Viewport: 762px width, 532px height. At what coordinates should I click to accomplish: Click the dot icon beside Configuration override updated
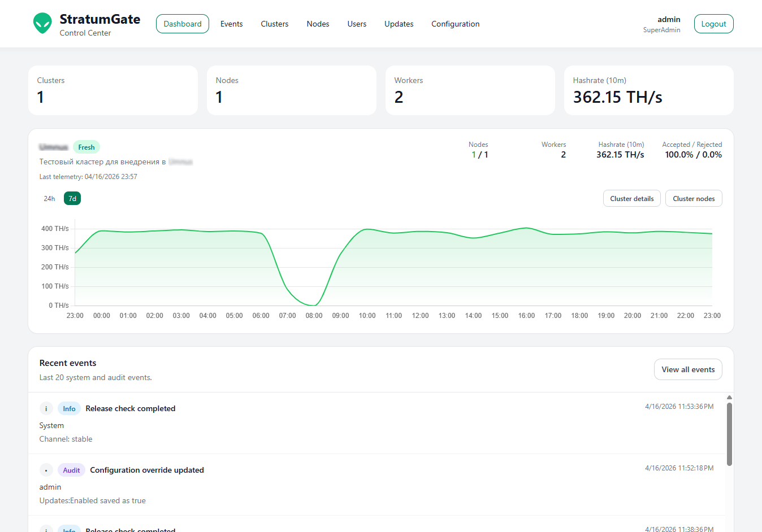46,470
